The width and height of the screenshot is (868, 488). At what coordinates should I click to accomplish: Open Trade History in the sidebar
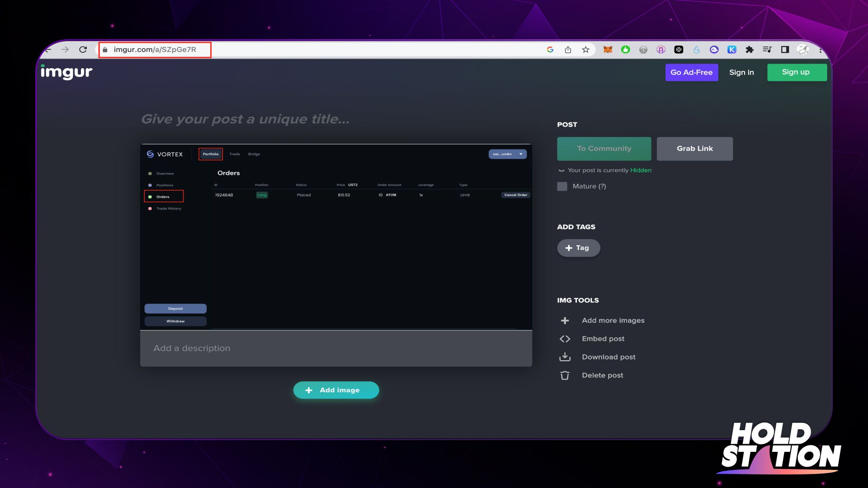click(x=169, y=208)
